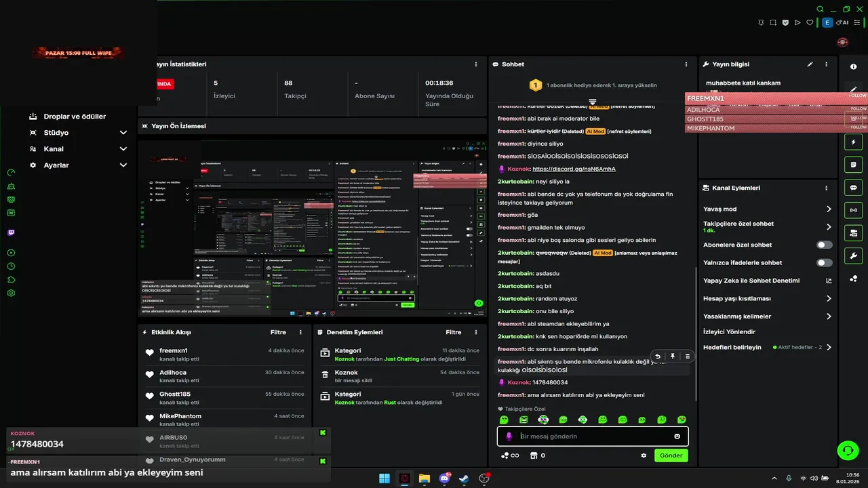Open the shop icon below chat
Image resolution: width=868 pixels, height=488 pixels.
coord(534,455)
